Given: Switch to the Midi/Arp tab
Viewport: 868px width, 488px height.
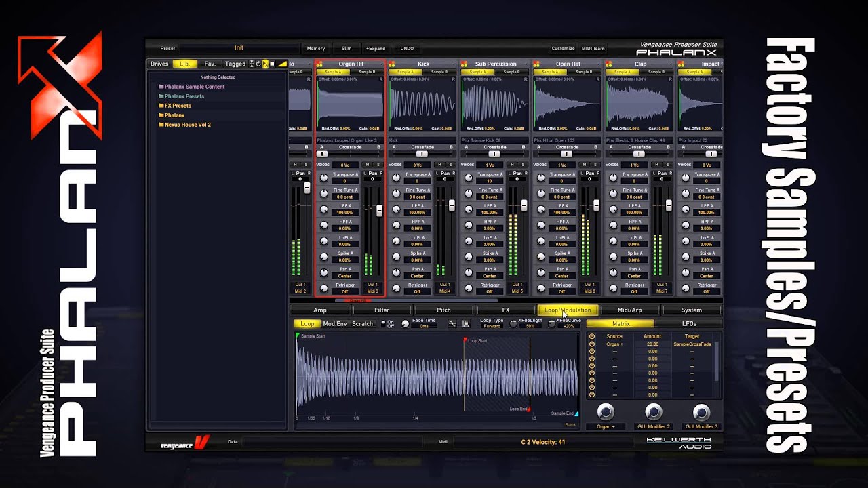Looking at the screenshot, I should [x=629, y=310].
